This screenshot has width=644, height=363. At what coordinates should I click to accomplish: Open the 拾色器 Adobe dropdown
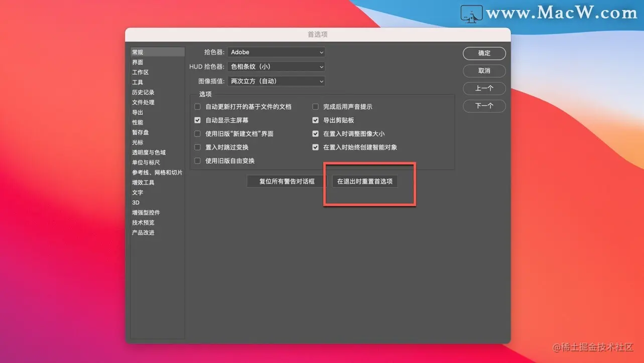click(276, 52)
